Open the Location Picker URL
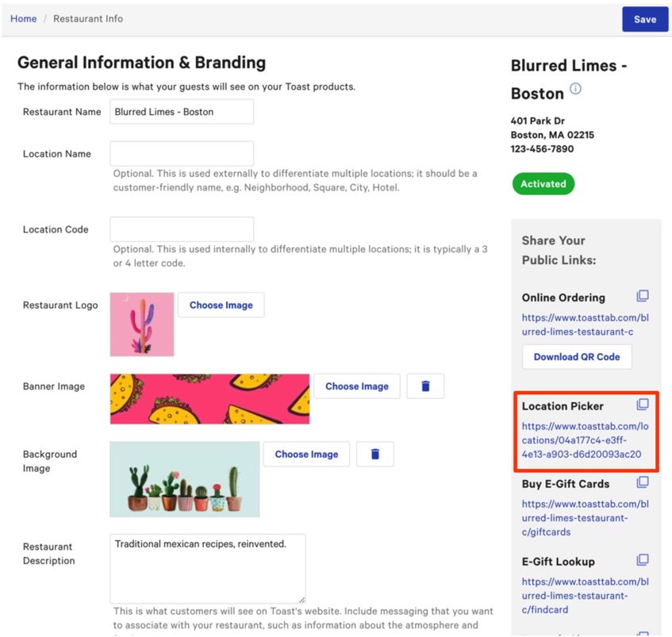Image resolution: width=672 pixels, height=637 pixels. pos(585,440)
